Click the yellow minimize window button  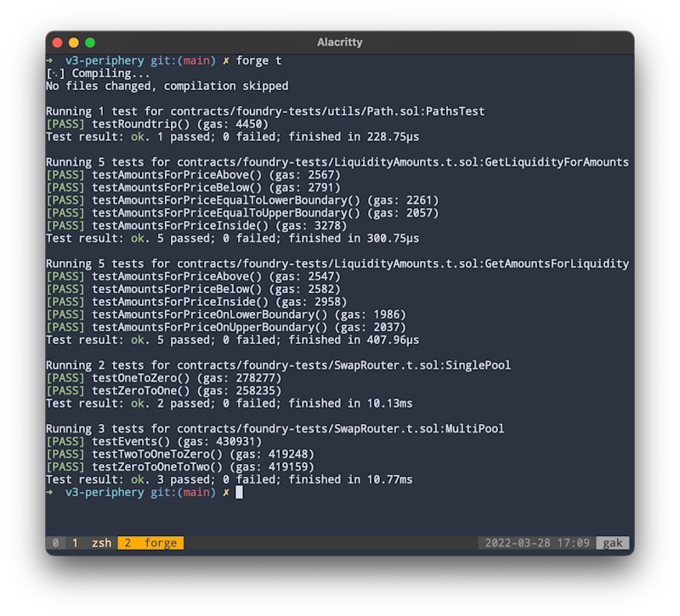pyautogui.click(x=74, y=42)
